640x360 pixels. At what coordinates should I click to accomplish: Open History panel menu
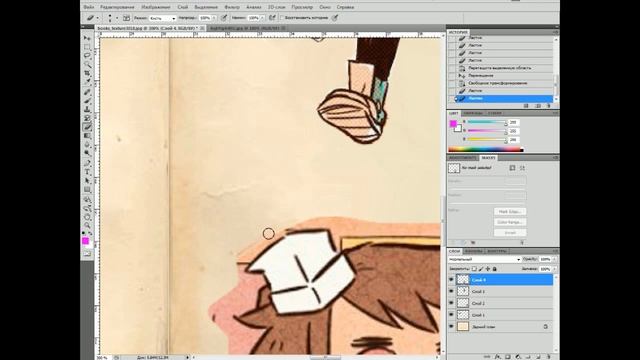pos(556,32)
